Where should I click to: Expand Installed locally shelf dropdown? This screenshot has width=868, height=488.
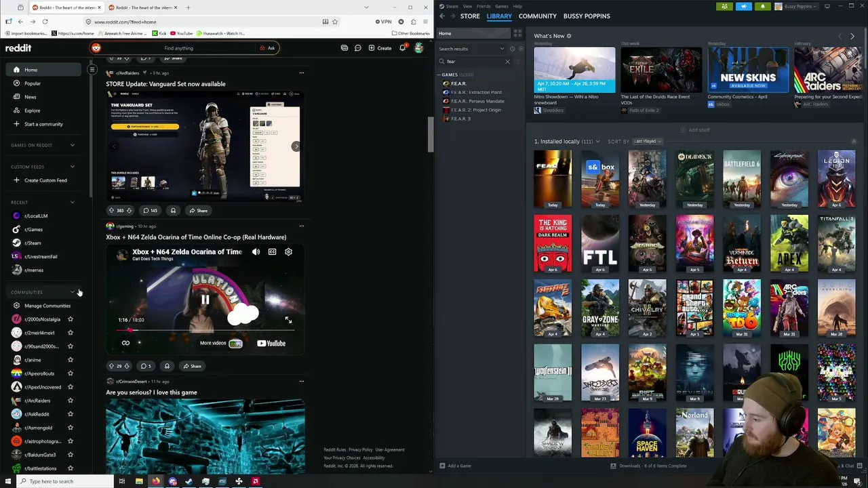[597, 142]
